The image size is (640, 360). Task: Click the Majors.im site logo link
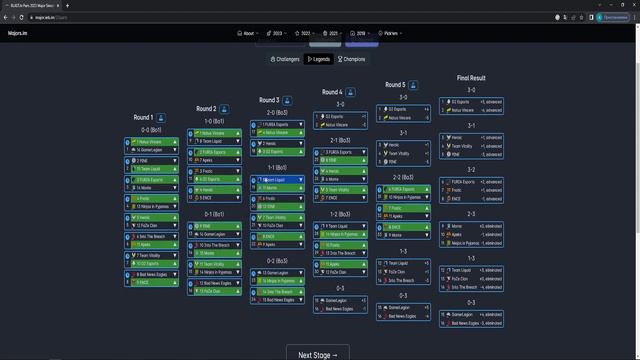(18, 33)
